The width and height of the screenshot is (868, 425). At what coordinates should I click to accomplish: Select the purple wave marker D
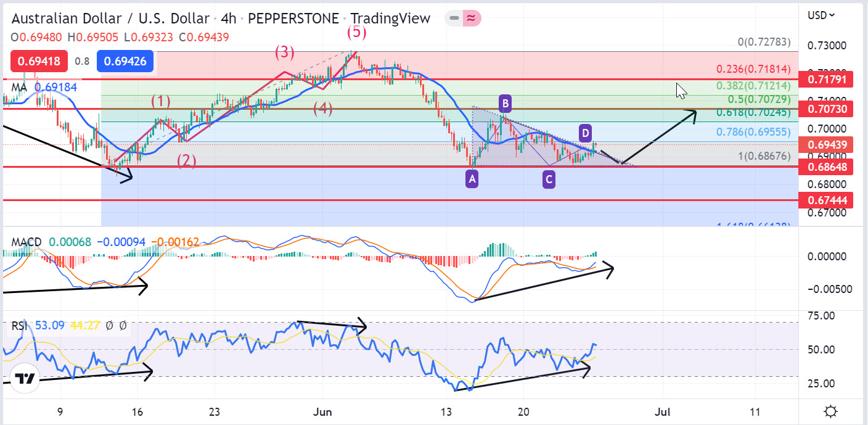pyautogui.click(x=586, y=132)
